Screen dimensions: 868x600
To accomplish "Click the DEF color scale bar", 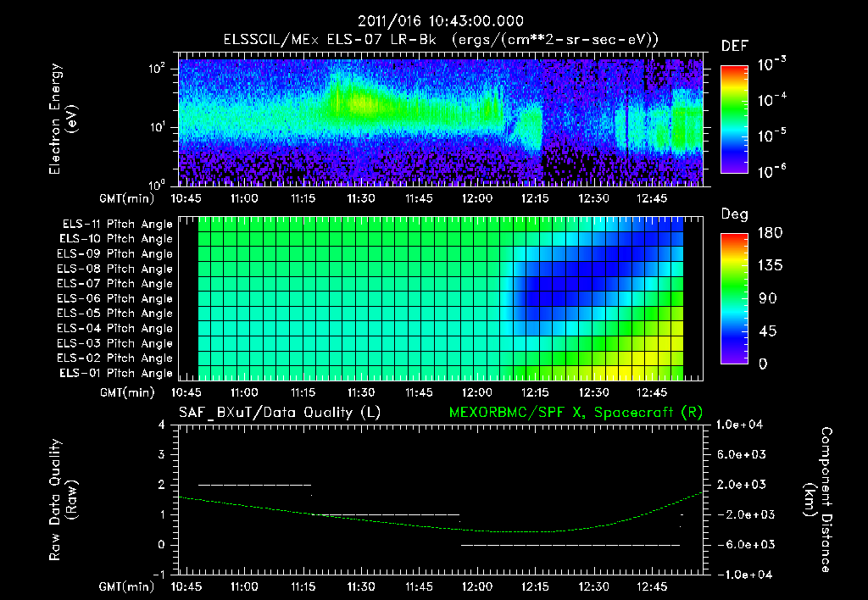I will [x=734, y=119].
